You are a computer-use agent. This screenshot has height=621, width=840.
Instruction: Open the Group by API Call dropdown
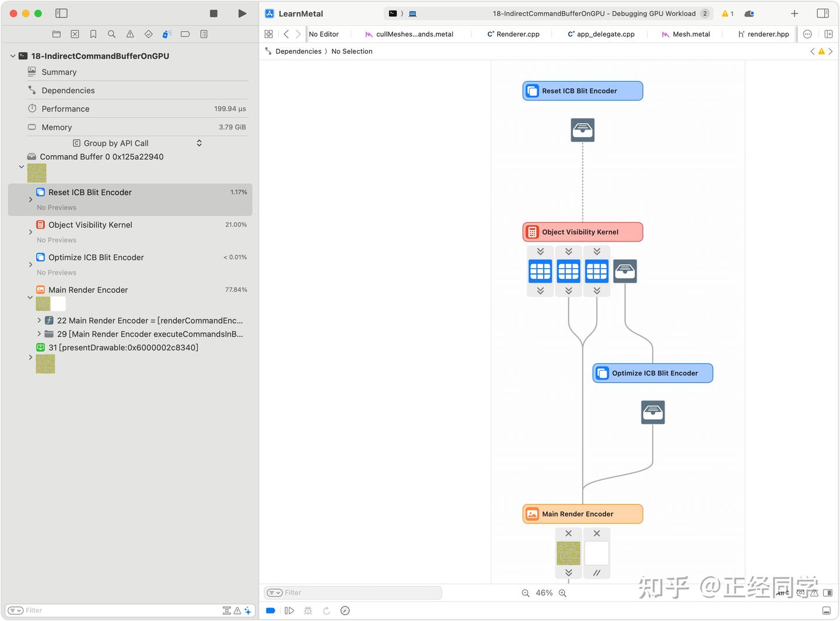138,143
